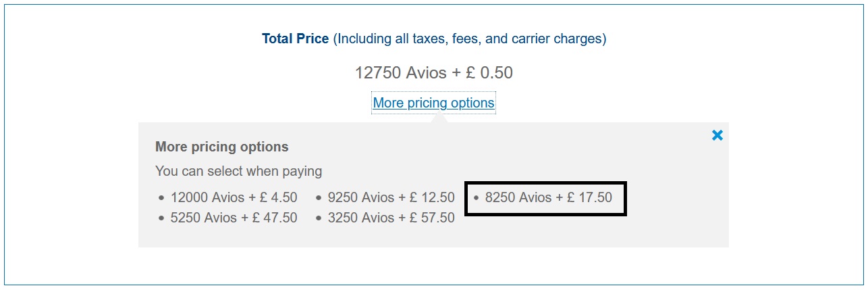Click the bold Total Price label
Viewport: 868px width, 290px height.
click(x=295, y=39)
